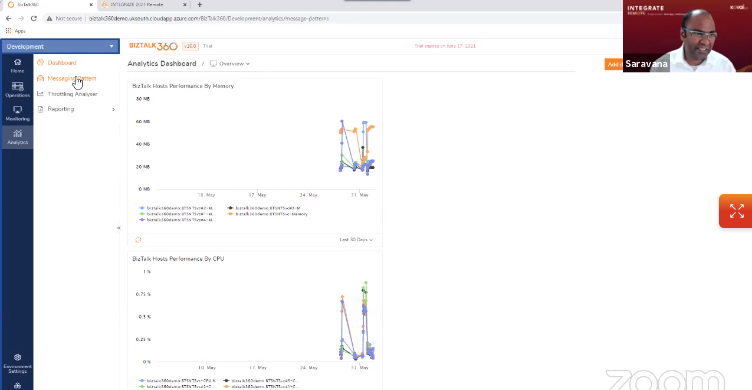
Task: Click the BizTalk360 logo
Action: click(x=153, y=46)
